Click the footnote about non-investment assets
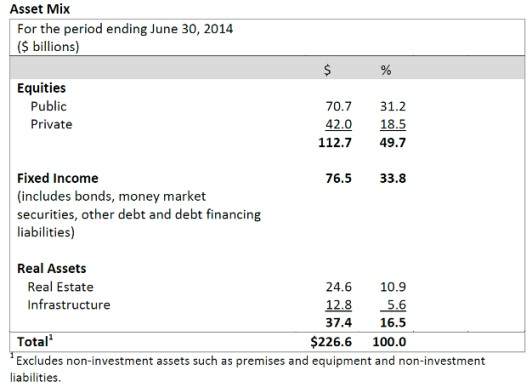 pyautogui.click(x=248, y=369)
